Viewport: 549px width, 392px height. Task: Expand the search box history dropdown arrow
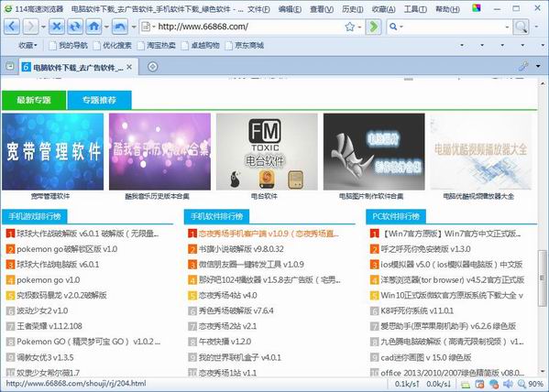(x=507, y=27)
